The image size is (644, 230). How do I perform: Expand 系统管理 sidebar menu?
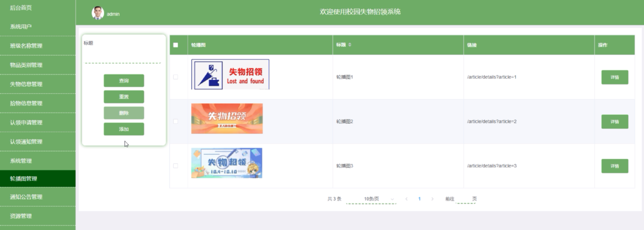pos(21,161)
